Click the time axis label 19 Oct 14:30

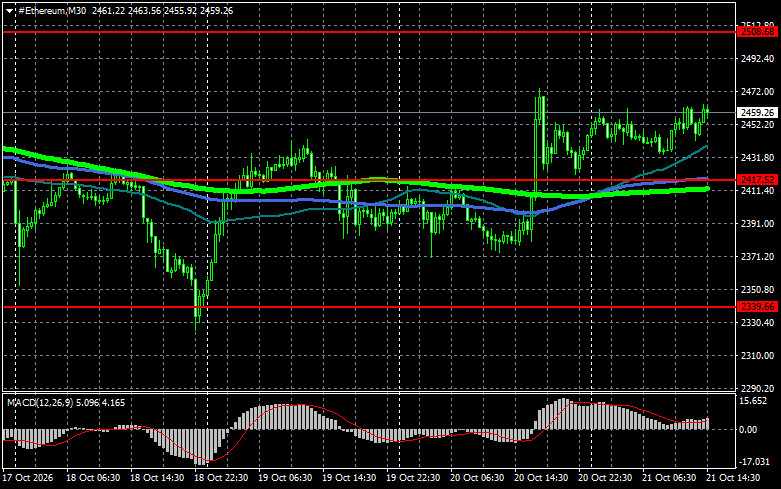click(349, 478)
